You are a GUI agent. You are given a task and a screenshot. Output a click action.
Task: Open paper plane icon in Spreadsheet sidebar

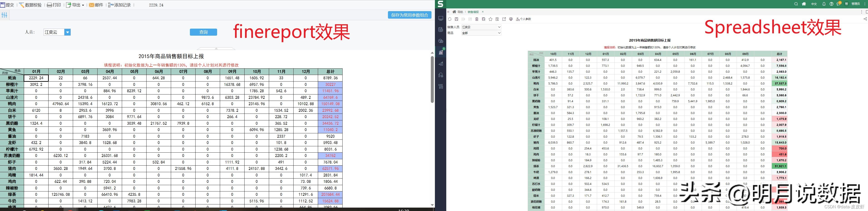click(x=440, y=63)
